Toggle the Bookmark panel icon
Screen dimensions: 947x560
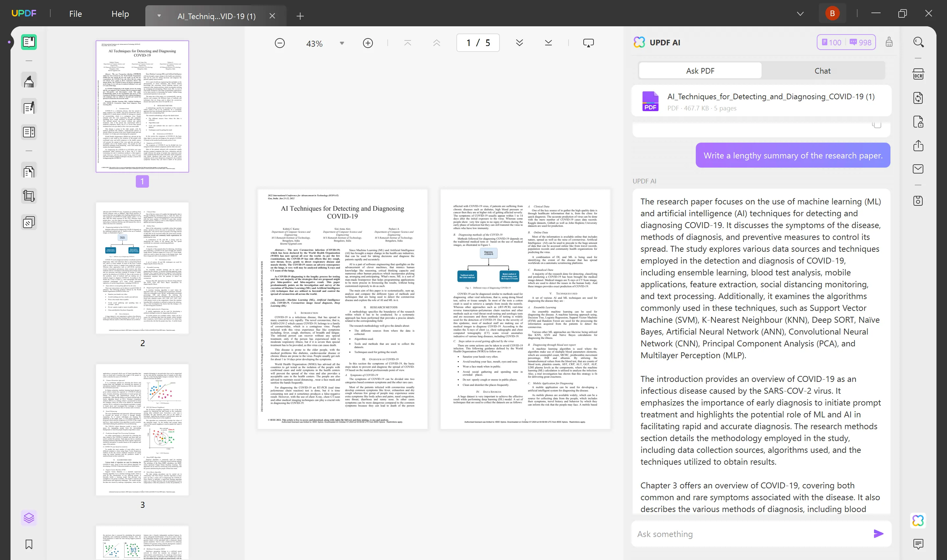coord(29,544)
